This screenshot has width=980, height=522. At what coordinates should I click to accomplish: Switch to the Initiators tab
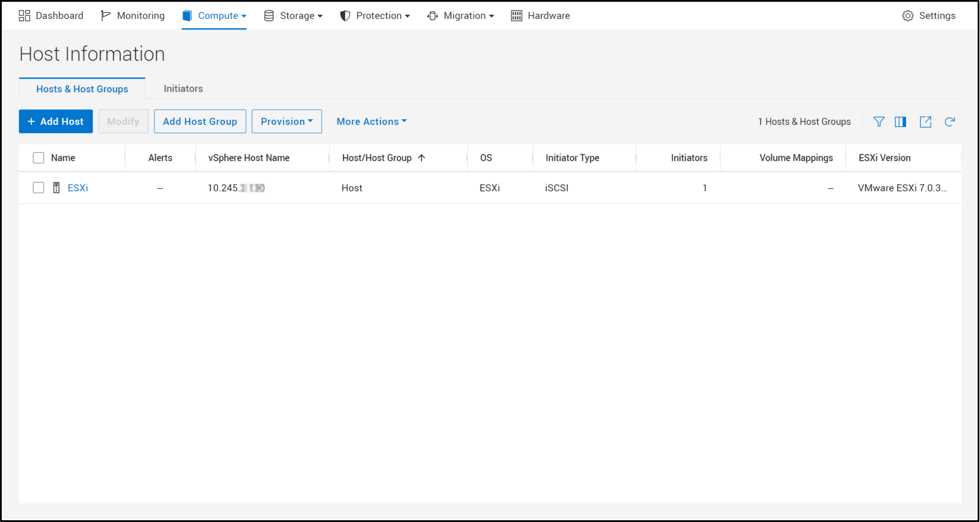pos(183,89)
